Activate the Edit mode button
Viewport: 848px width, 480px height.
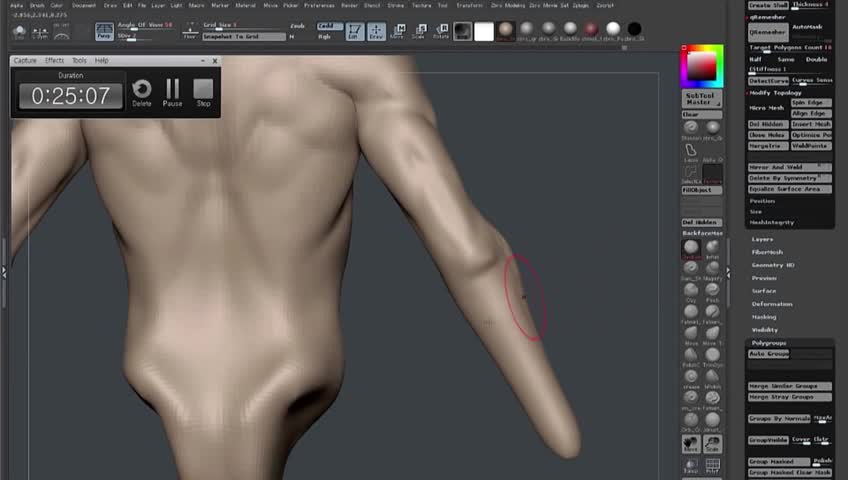coord(355,31)
